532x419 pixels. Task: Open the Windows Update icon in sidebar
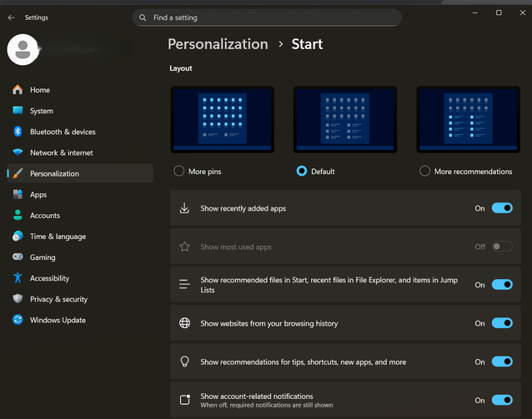point(18,320)
